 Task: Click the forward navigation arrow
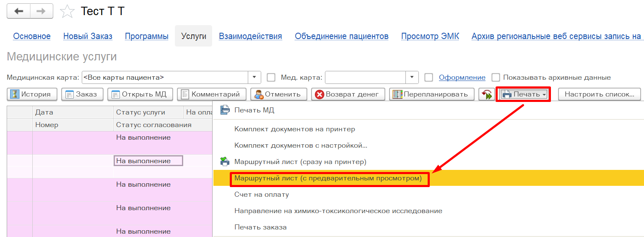42,11
